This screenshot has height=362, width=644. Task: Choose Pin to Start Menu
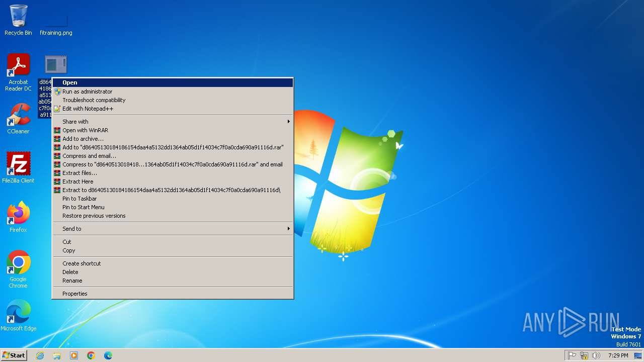[173, 207]
